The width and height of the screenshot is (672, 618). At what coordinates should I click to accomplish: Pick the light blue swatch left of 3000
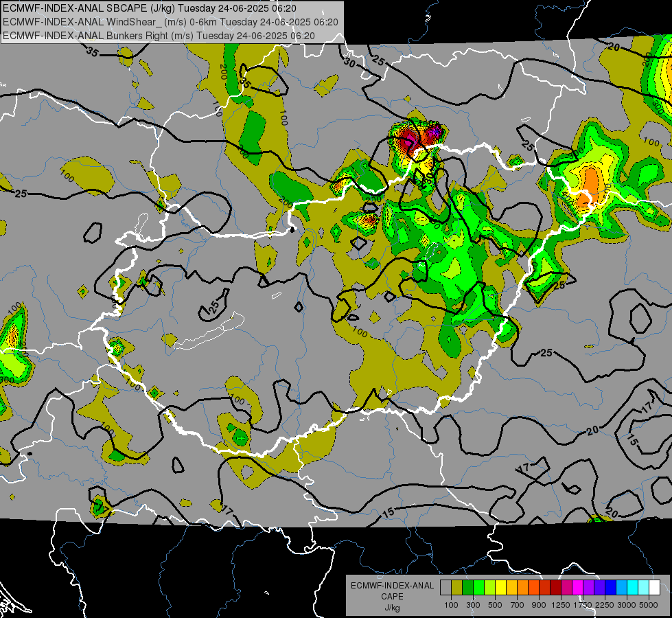621,588
